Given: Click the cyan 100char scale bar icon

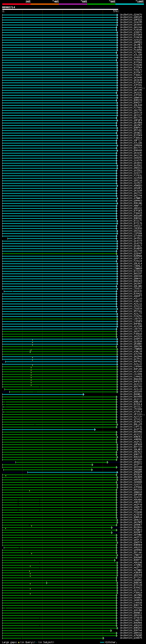Looking at the screenshot, I should [x=102, y=642].
